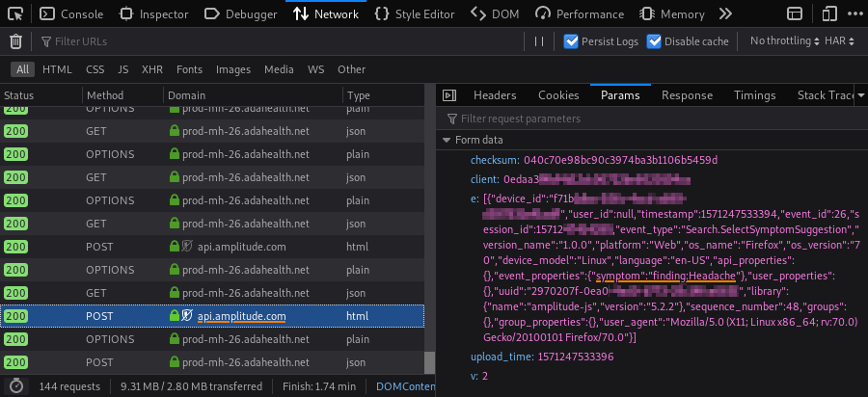Viewport: 868px width, 397px height.
Task: Uncheck the Persist Logs checkbox
Action: coord(571,41)
